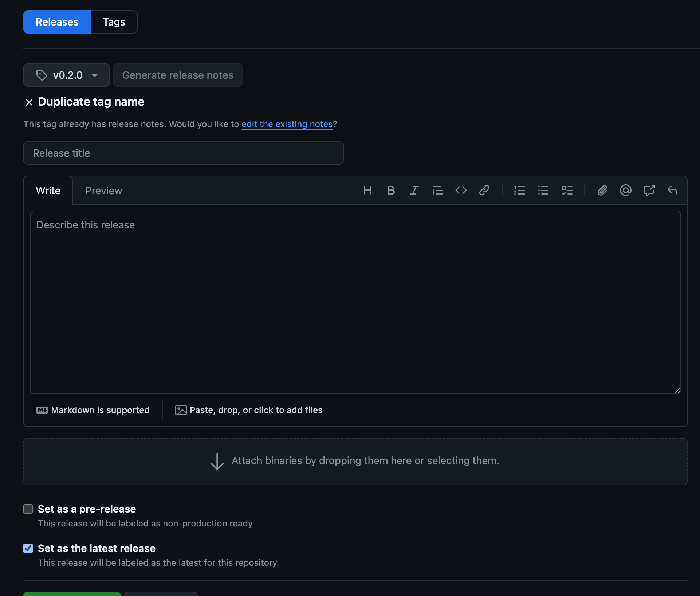Add a task list
The image size is (700, 596).
(x=567, y=190)
